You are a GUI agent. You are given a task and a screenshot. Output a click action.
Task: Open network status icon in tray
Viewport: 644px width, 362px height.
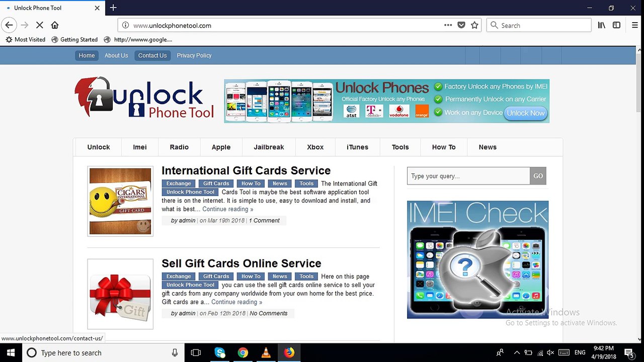point(540,353)
